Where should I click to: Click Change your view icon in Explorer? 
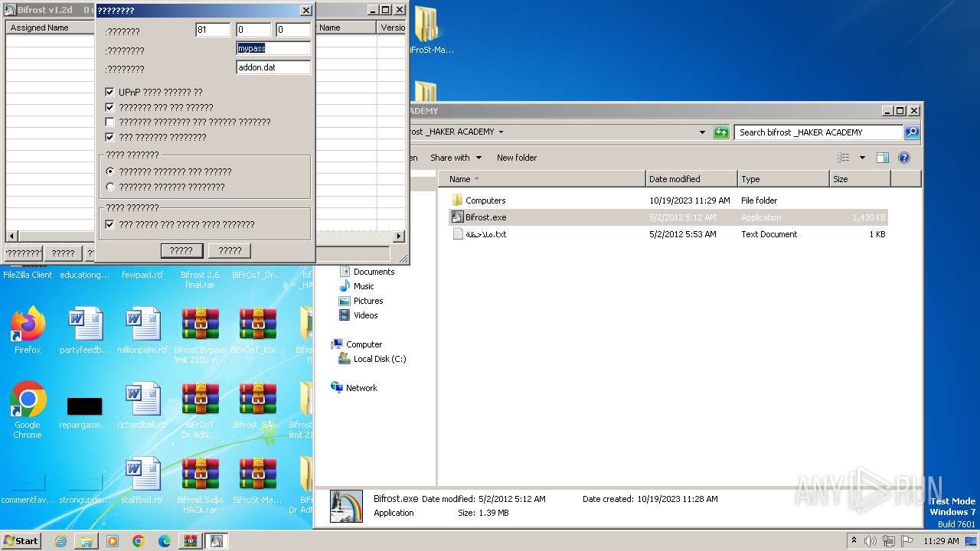coord(844,158)
